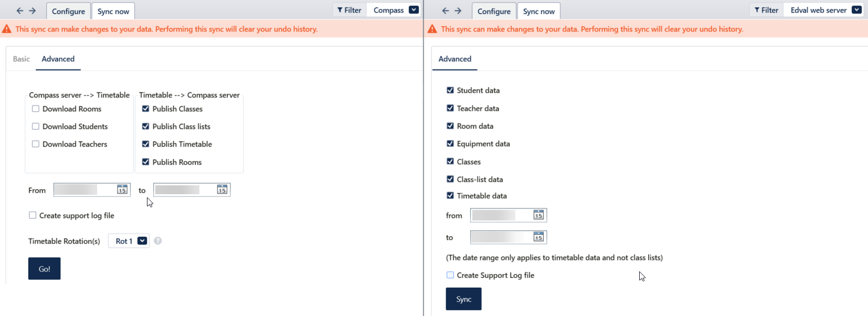Click Filter button in the Compass panel

(x=350, y=10)
